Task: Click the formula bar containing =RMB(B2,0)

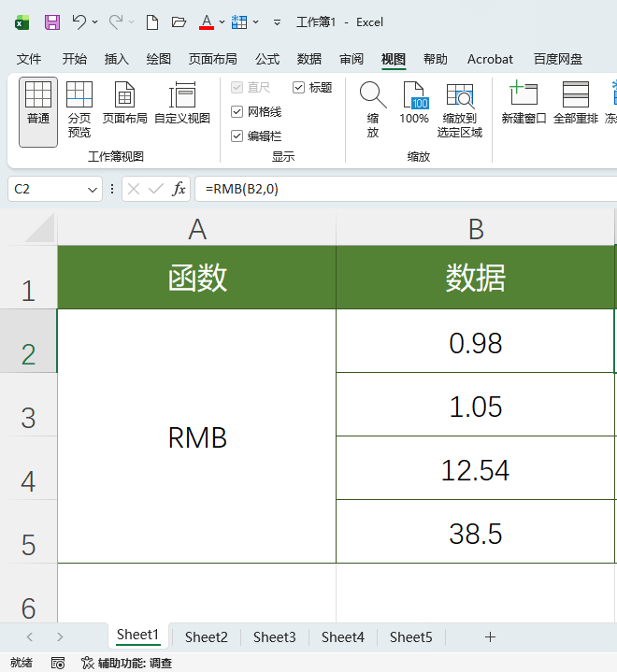Action: (406, 189)
